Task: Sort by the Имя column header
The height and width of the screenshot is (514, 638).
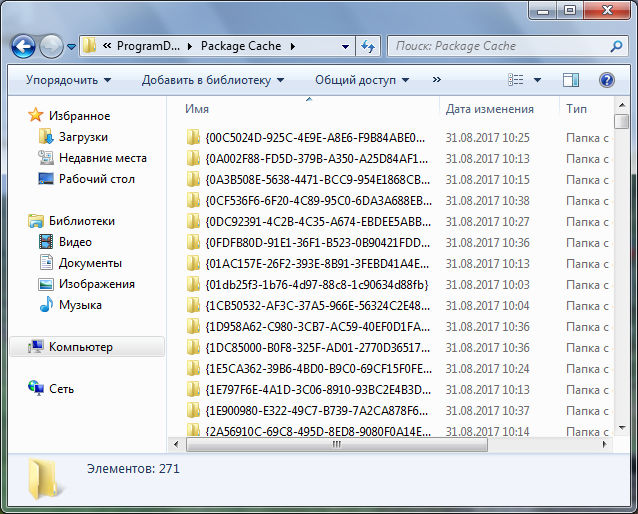Action: pos(197,109)
